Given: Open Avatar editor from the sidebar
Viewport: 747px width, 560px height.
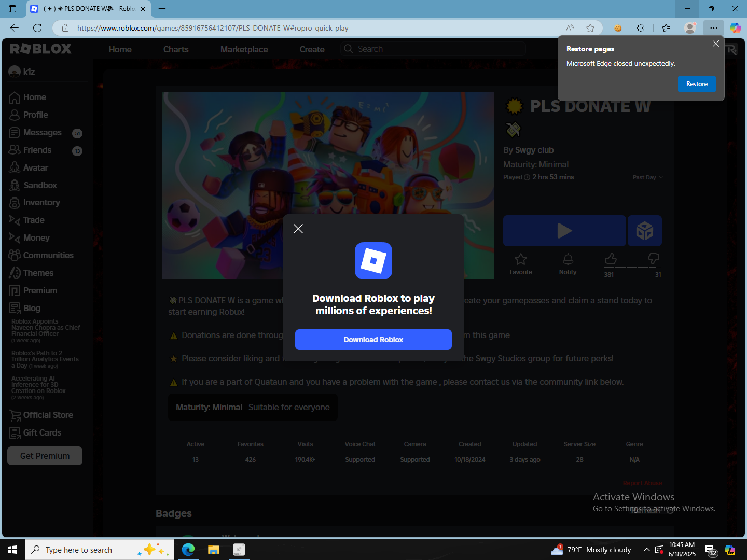Looking at the screenshot, I should click(29, 168).
